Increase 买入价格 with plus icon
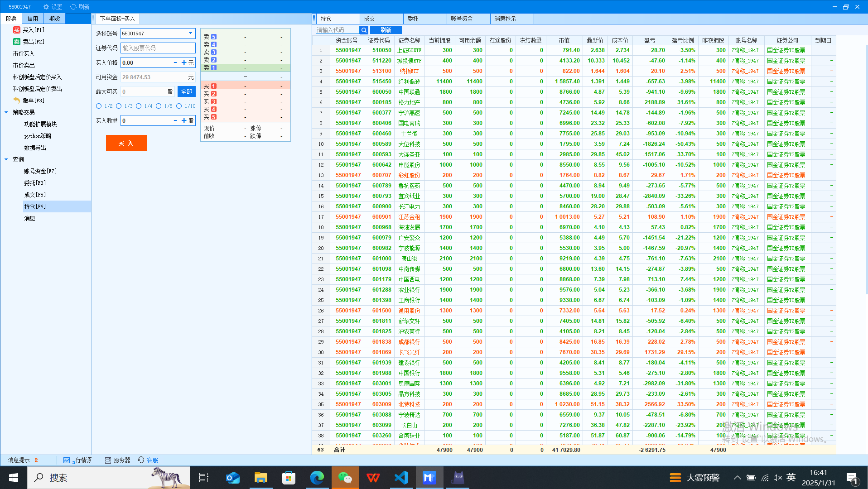The width and height of the screenshot is (868, 489). pos(184,62)
